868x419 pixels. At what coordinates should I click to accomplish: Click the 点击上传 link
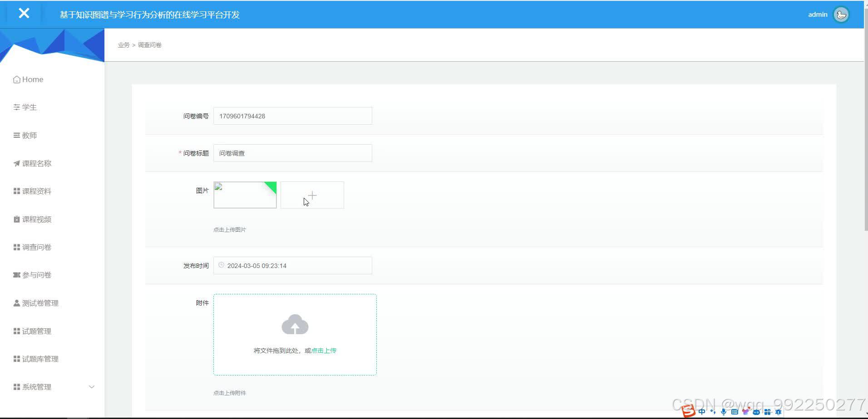[324, 351]
